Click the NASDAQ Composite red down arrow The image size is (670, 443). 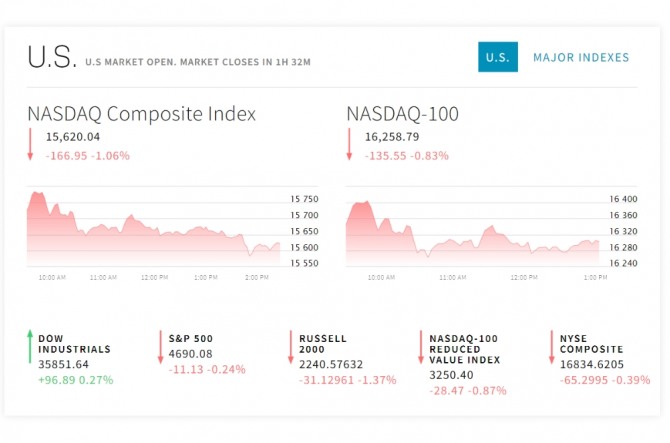(x=30, y=145)
